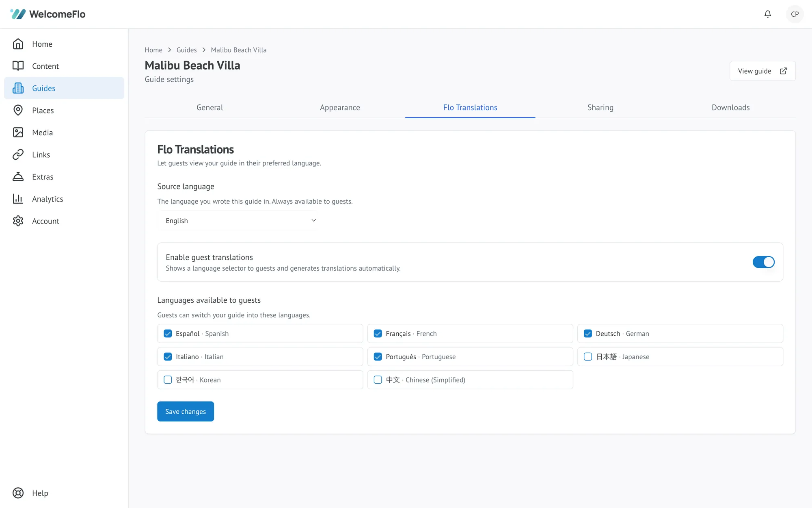Open the Downloads tab

coord(730,108)
